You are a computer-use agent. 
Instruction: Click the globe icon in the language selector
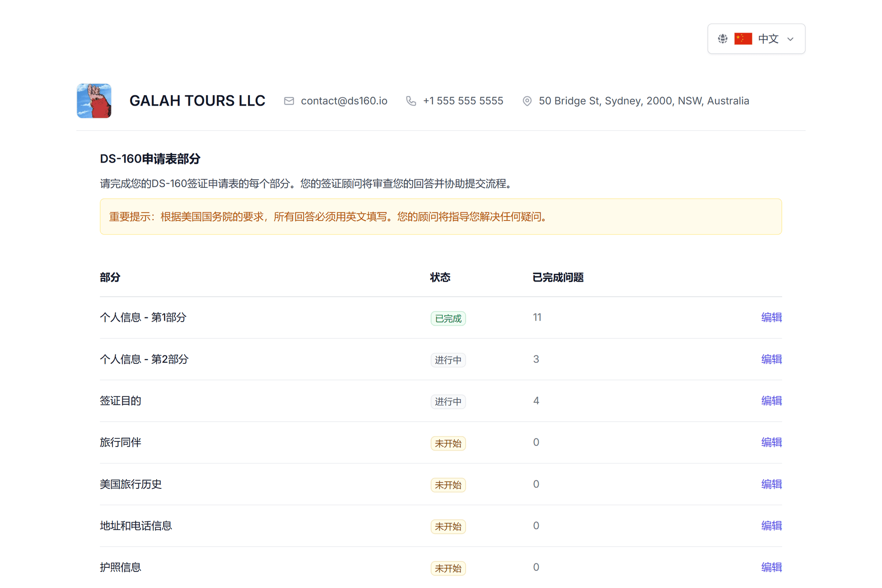[722, 39]
